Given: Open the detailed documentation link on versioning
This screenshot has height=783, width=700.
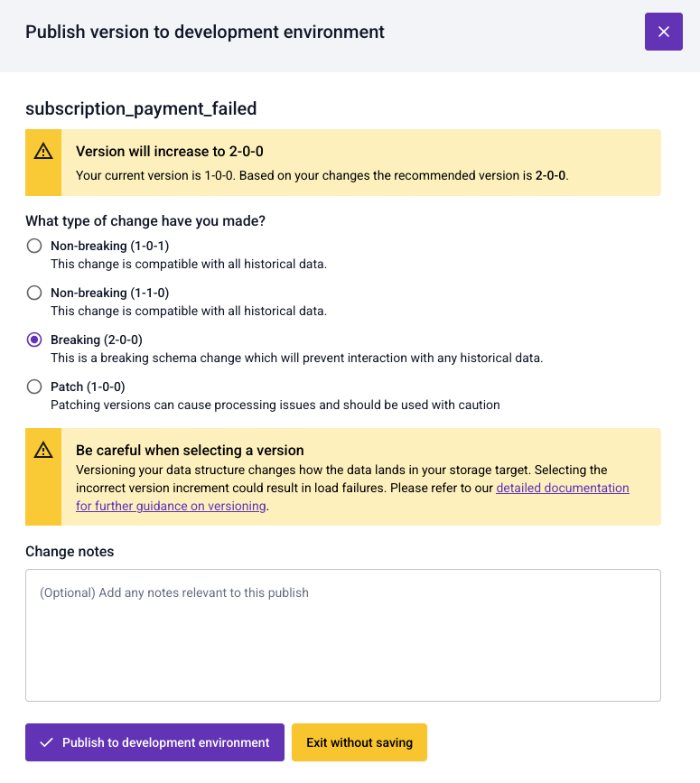Looking at the screenshot, I should pos(562,488).
